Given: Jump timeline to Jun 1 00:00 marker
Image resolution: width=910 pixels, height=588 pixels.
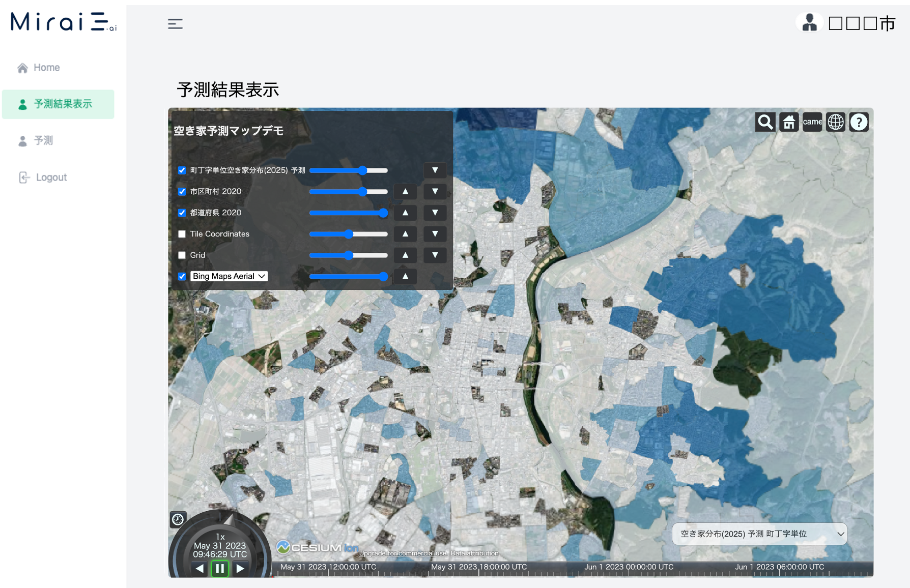Looking at the screenshot, I should point(629,567).
